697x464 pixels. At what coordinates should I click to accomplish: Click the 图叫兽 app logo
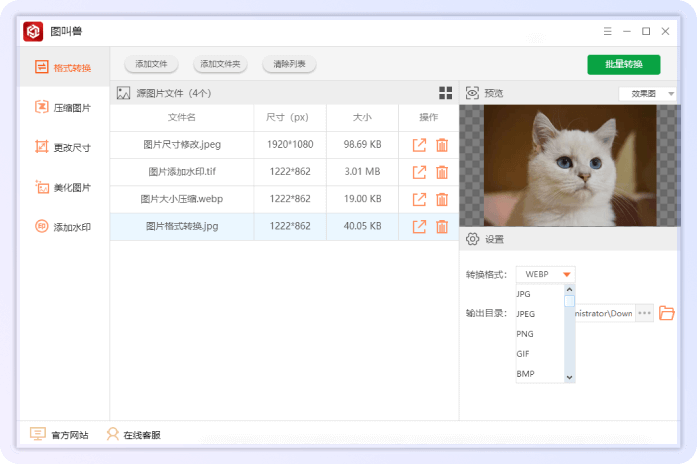[x=33, y=31]
